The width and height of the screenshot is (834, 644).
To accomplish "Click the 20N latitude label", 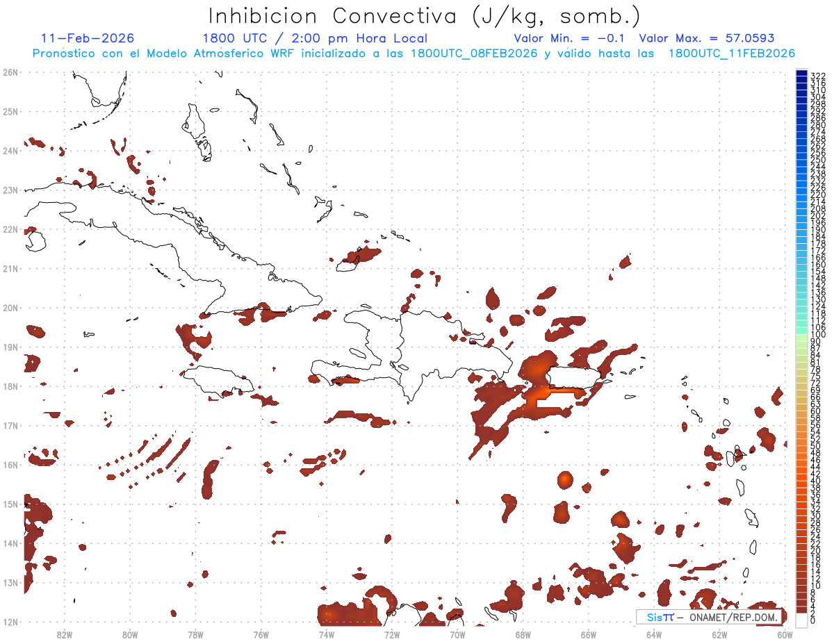I will tap(10, 308).
